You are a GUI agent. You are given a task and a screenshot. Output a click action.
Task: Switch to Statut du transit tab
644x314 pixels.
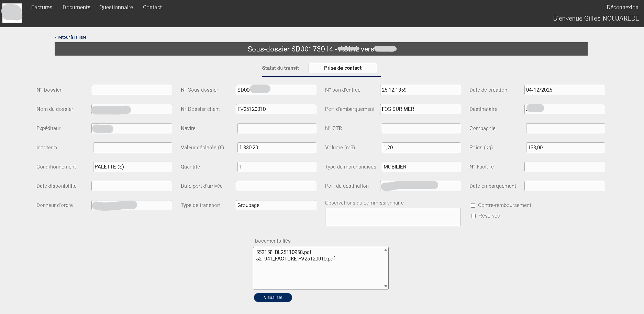point(280,68)
